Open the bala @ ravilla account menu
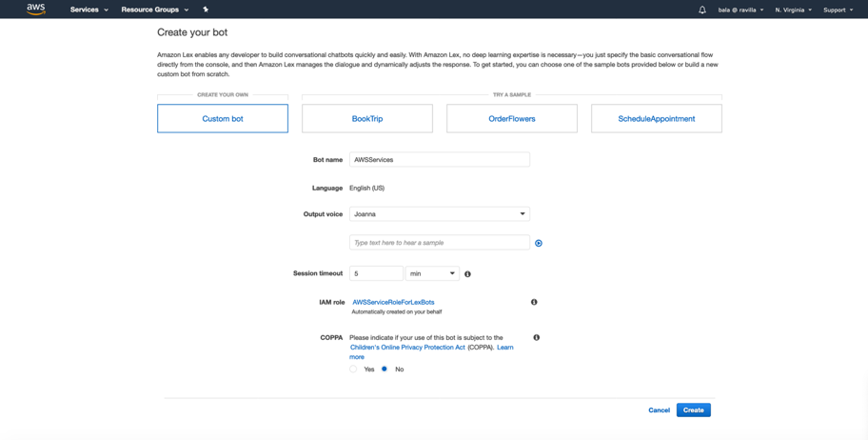868x440 pixels. [x=740, y=10]
